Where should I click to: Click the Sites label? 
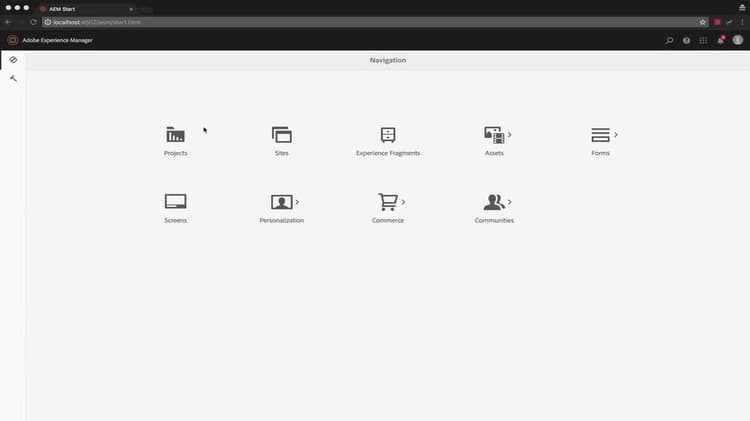282,153
